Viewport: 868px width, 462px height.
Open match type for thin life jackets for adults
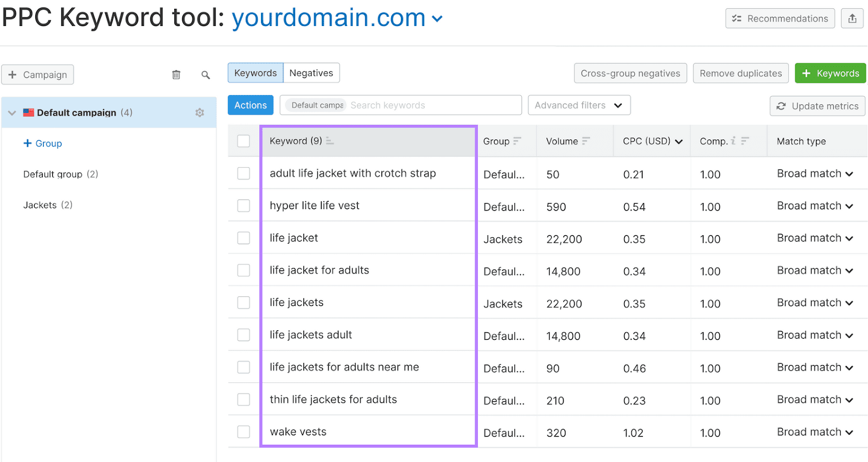[815, 400]
